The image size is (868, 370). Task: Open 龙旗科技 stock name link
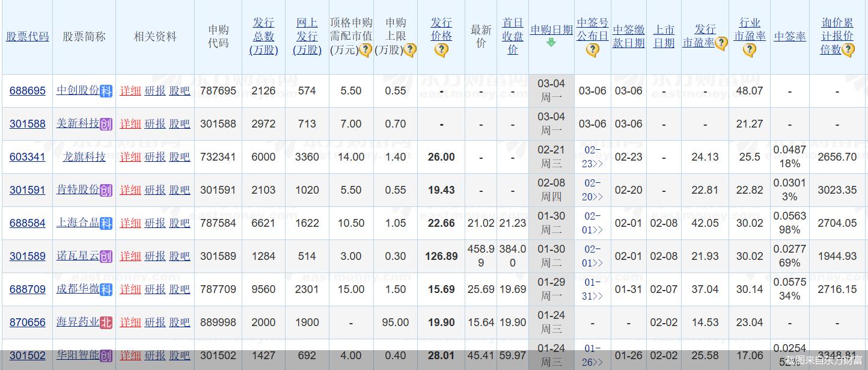[84, 157]
